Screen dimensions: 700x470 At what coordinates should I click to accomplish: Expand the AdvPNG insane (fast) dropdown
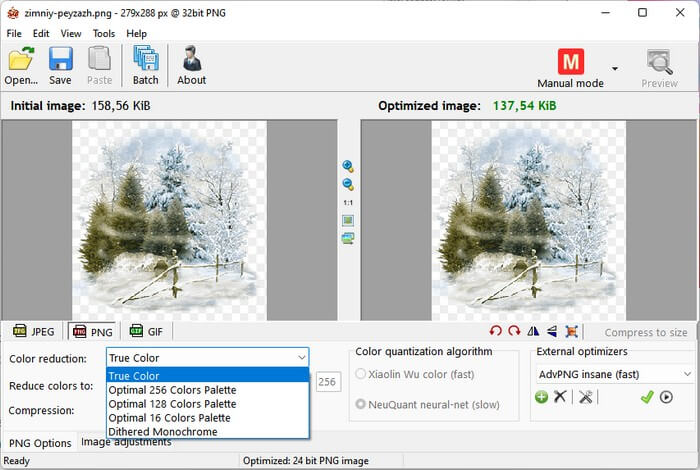686,374
